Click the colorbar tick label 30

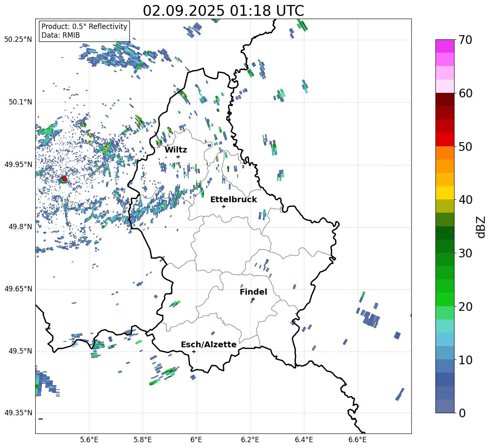[x=465, y=253]
